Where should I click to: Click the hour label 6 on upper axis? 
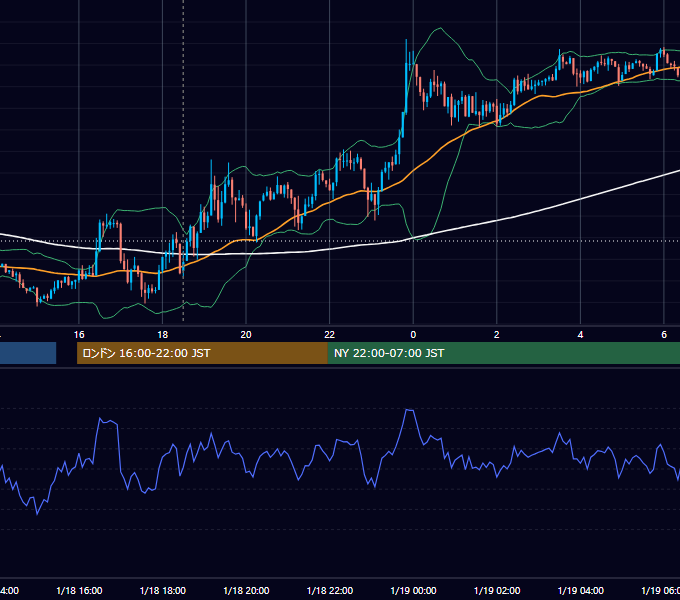(664, 335)
